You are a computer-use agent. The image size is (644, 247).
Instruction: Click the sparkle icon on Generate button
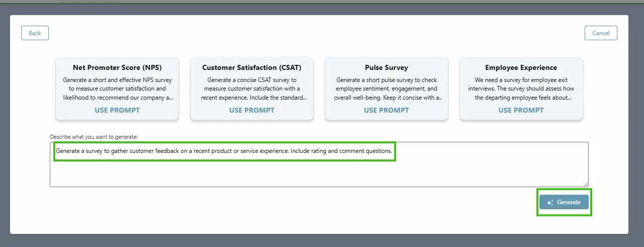[x=550, y=203]
